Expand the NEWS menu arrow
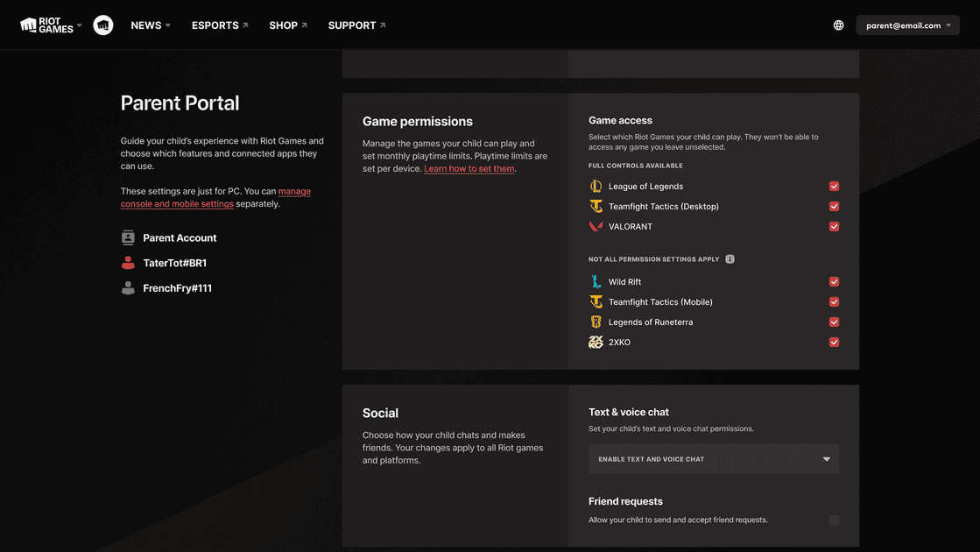Viewport: 980px width, 552px height. [167, 25]
